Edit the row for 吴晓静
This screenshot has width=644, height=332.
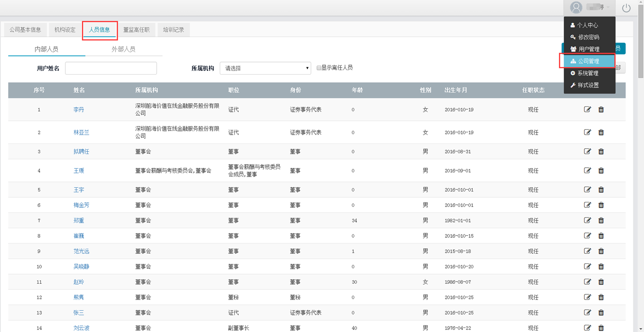click(x=587, y=267)
